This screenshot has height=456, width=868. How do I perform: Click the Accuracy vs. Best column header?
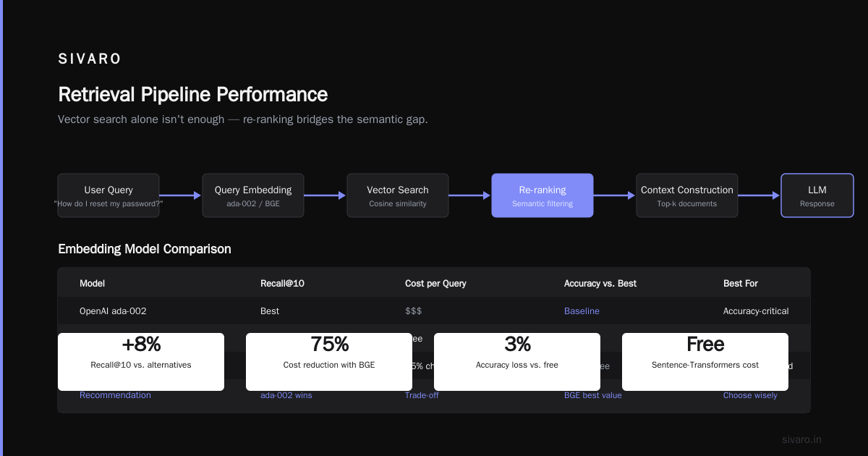point(600,283)
